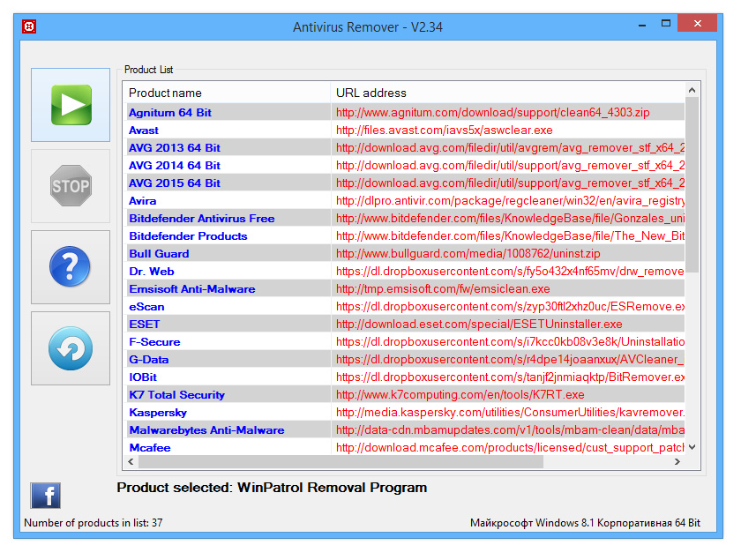Click the mbamupdates.com mbam-clean URL

[510, 430]
